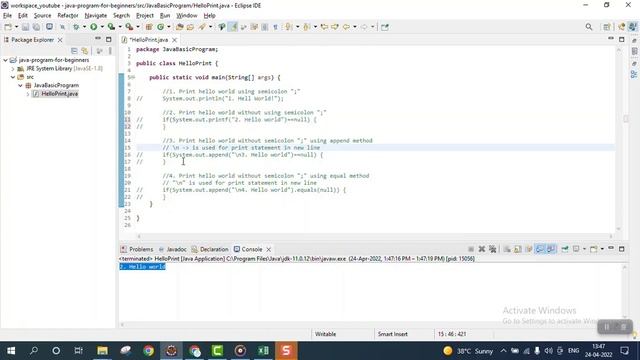
Task: Close the HelloPrint.java editor tab
Action: point(175,40)
